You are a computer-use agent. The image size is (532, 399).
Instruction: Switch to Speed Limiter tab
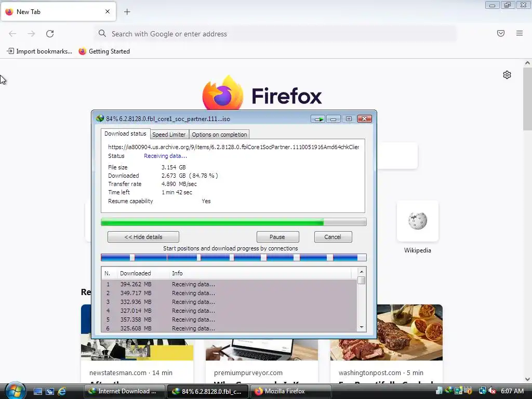(x=169, y=135)
